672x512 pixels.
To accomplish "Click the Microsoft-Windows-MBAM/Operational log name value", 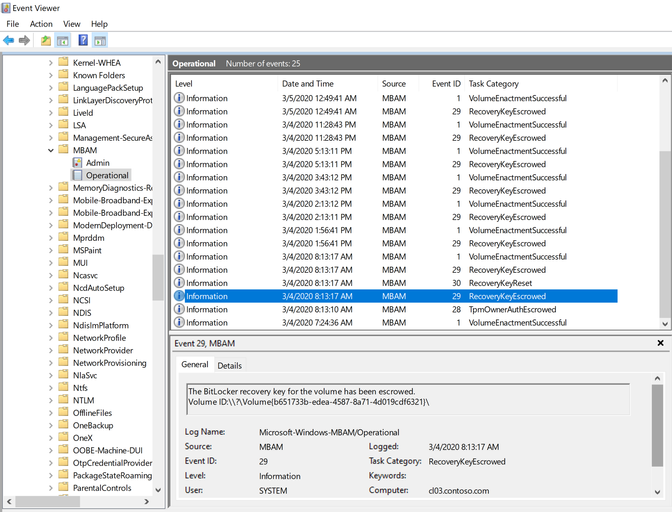I will tap(329, 432).
